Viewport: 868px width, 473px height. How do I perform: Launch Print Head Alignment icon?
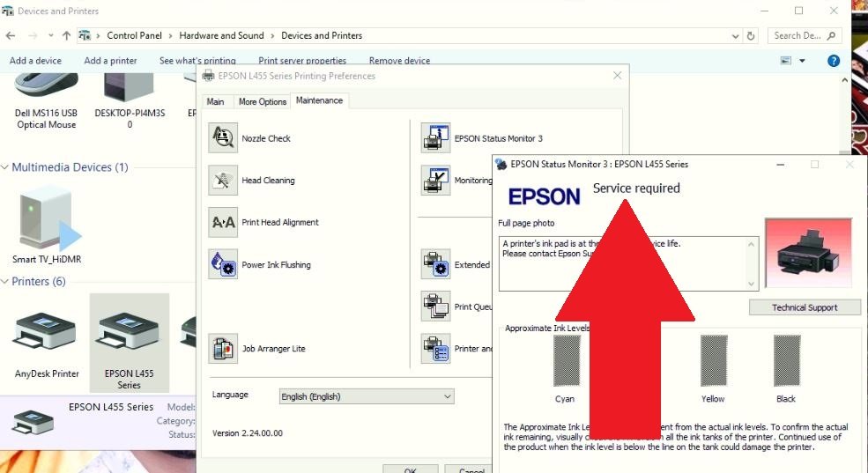[x=223, y=222]
